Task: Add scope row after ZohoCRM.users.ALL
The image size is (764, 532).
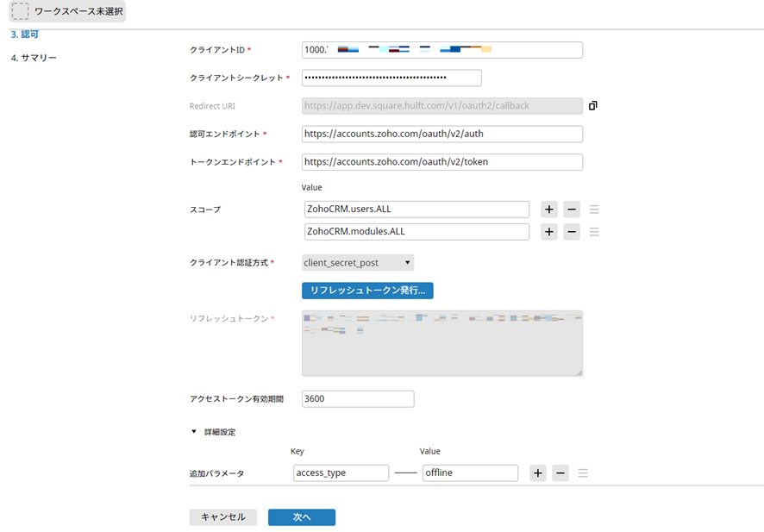Action: (x=548, y=210)
